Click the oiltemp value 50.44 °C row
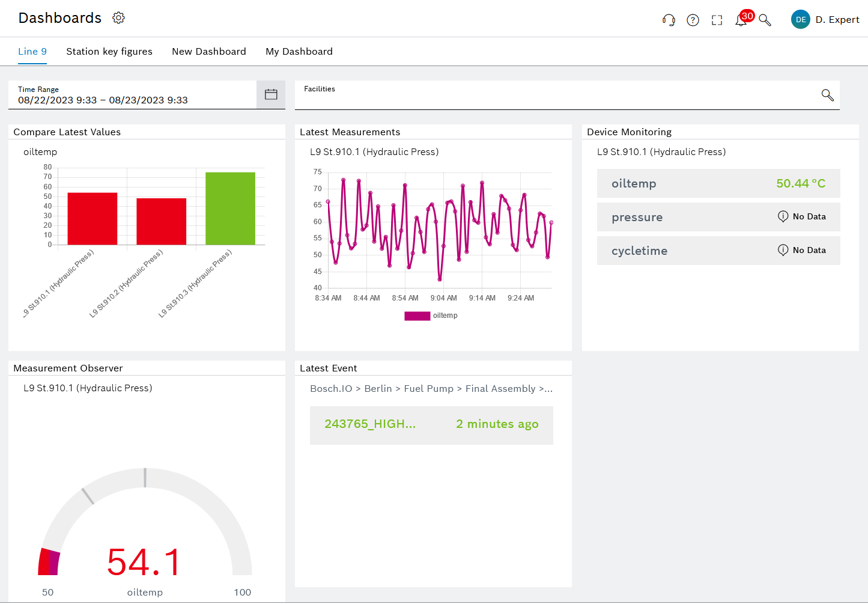The height and width of the screenshot is (604, 868). point(718,183)
